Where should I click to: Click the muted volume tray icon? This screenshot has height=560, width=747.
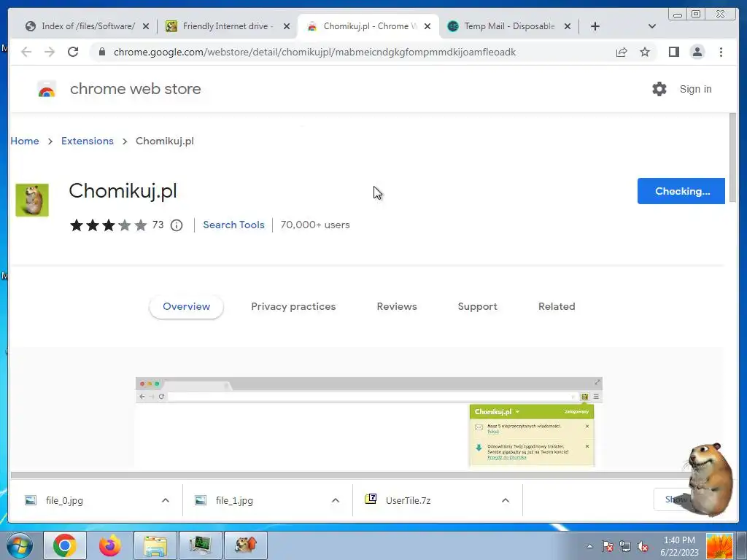pyautogui.click(x=643, y=546)
